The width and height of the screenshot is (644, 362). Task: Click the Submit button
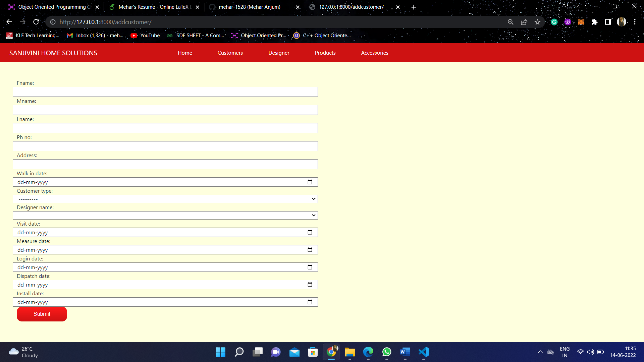point(42,314)
